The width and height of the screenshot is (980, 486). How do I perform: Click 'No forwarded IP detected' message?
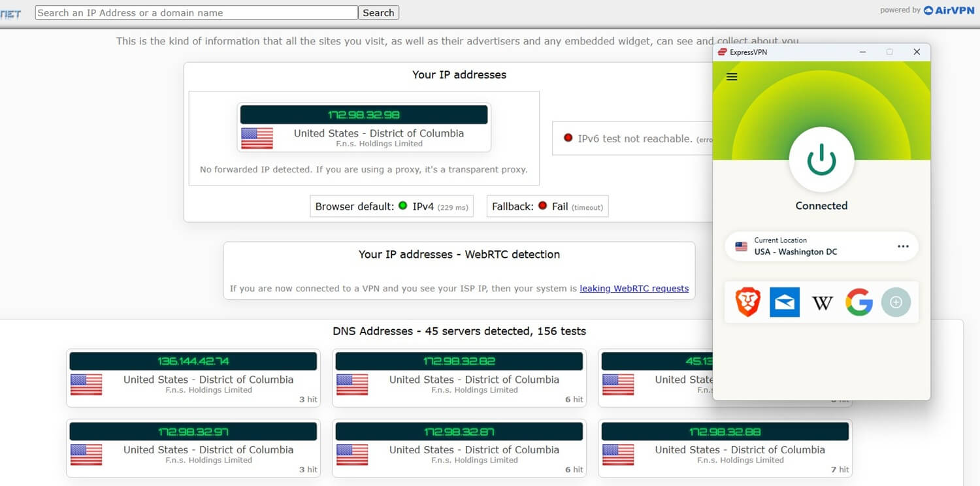363,169
